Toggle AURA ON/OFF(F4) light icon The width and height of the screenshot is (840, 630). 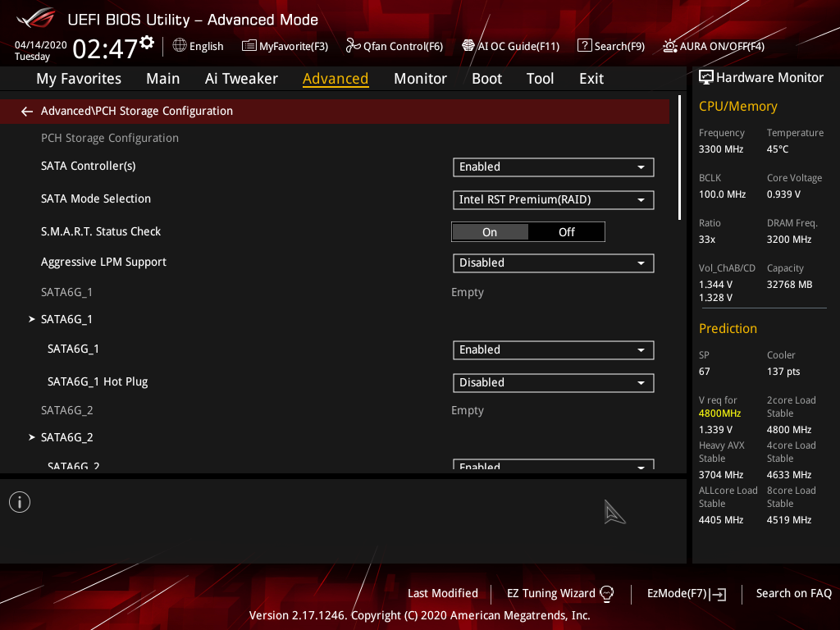(669, 46)
